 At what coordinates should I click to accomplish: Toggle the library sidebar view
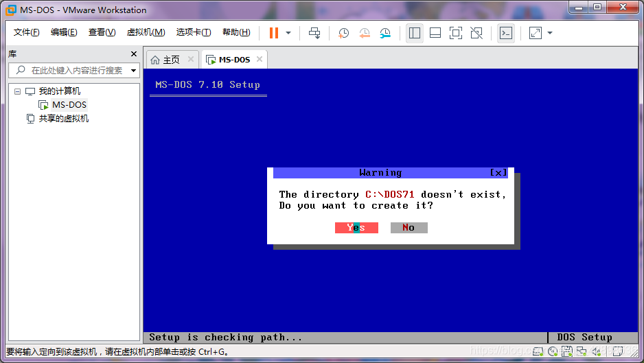click(415, 33)
